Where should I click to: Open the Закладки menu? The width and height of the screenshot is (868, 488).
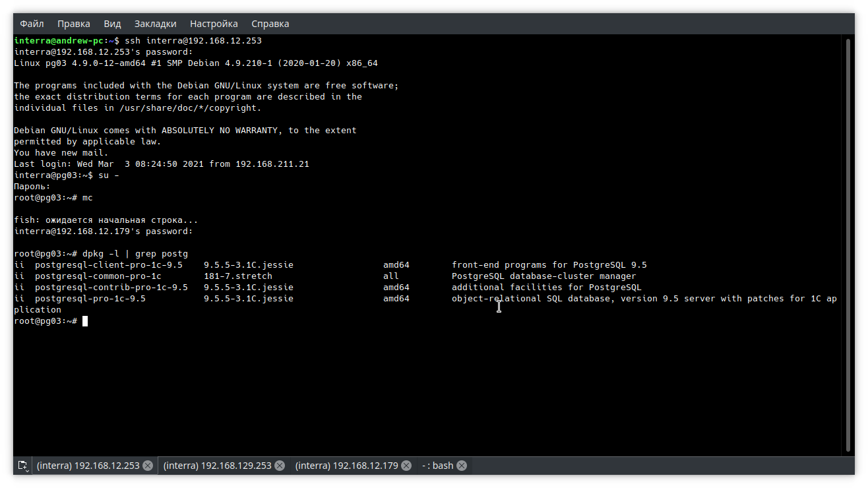click(156, 24)
